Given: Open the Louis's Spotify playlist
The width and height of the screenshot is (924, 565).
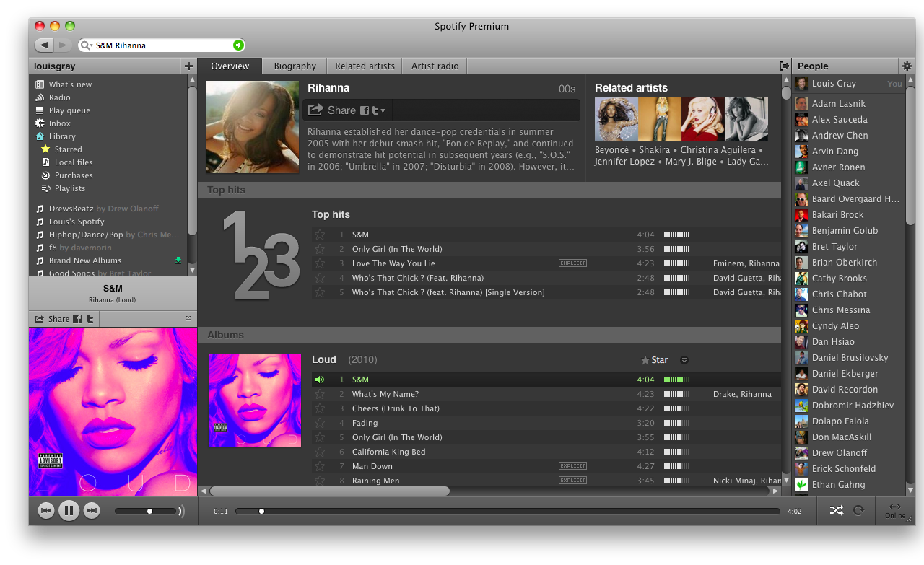Looking at the screenshot, I should click(70, 222).
